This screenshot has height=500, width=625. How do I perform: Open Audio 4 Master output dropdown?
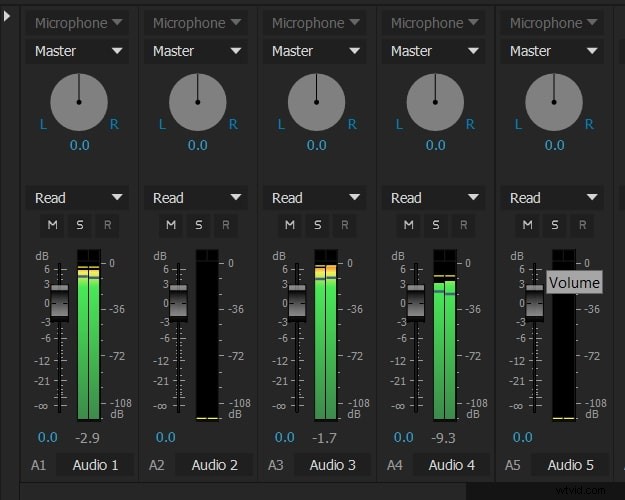433,51
